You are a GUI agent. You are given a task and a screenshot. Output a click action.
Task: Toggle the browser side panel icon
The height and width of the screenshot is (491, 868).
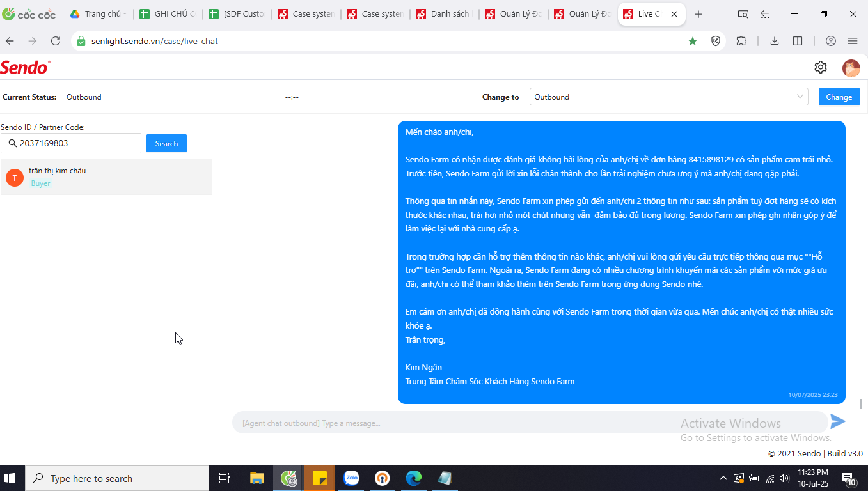(798, 41)
